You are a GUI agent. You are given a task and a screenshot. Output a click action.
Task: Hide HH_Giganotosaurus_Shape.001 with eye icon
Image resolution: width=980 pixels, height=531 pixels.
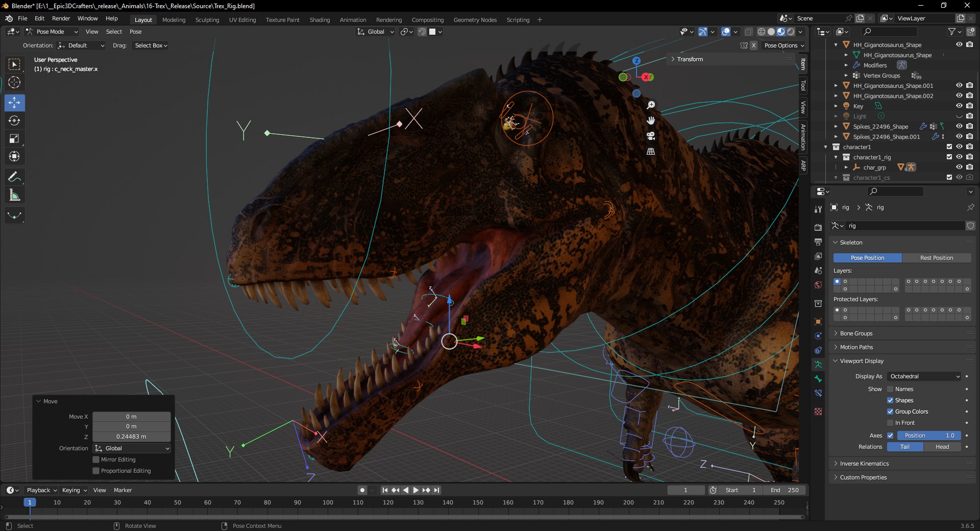tap(959, 86)
